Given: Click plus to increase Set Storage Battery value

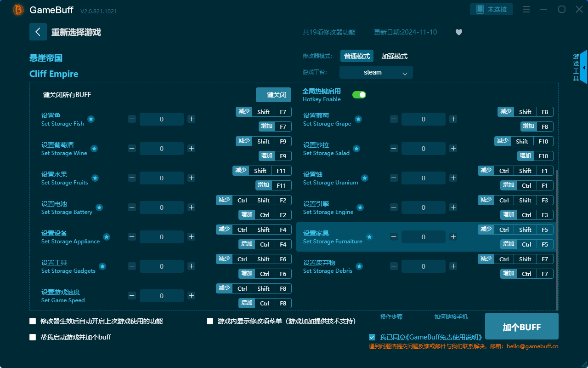Looking at the screenshot, I should coord(191,207).
